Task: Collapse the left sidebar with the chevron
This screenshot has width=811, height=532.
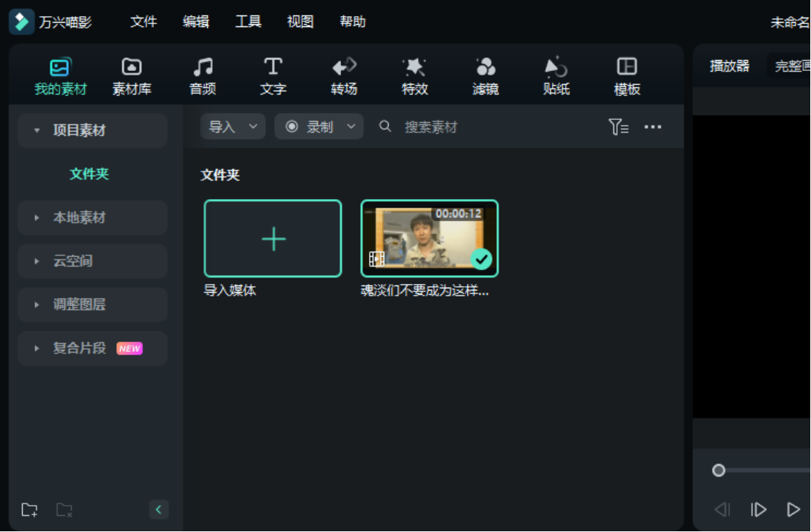Action: pos(159,509)
